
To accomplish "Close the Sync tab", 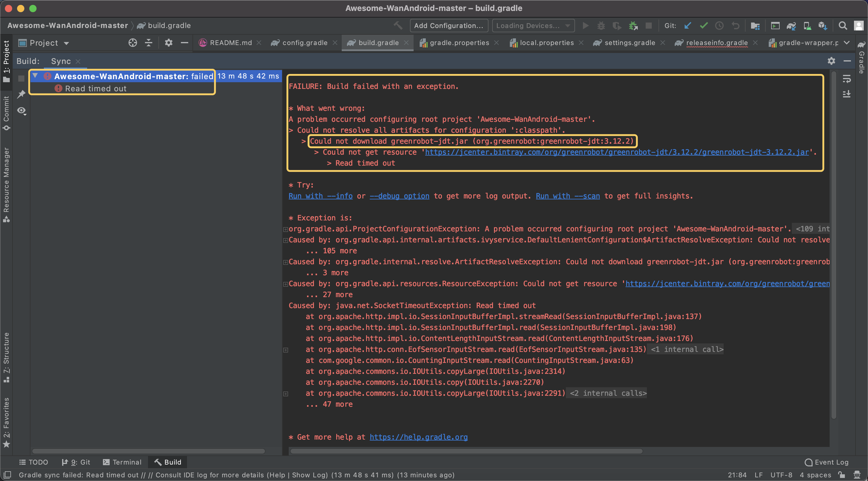I will (x=78, y=61).
